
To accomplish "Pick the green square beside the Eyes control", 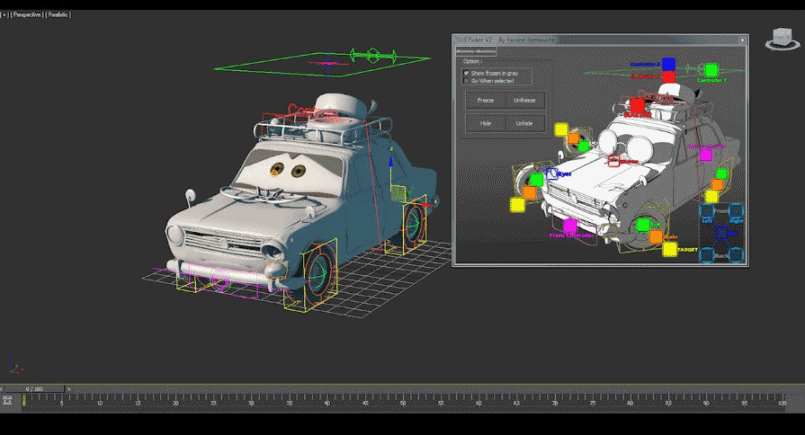I will tap(536, 180).
